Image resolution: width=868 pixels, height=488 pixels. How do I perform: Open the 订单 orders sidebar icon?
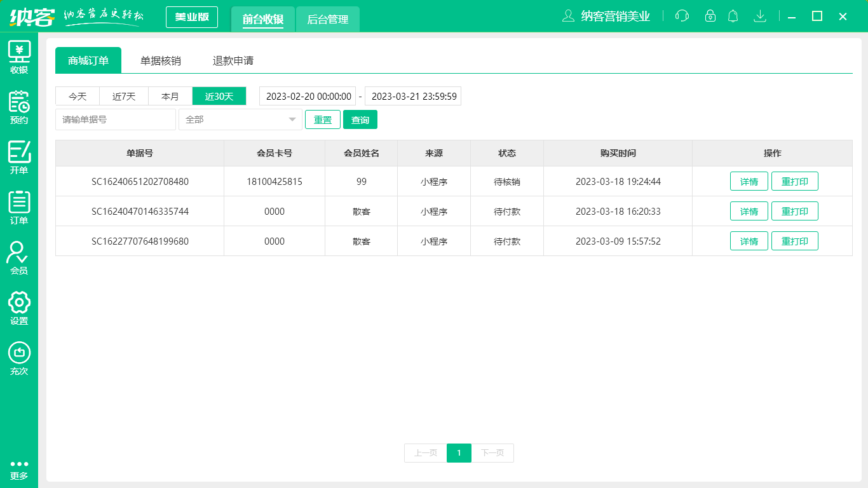point(19,208)
